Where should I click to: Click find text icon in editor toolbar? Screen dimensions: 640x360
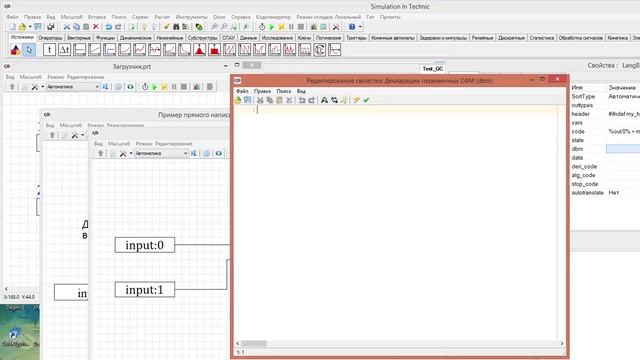point(324,100)
